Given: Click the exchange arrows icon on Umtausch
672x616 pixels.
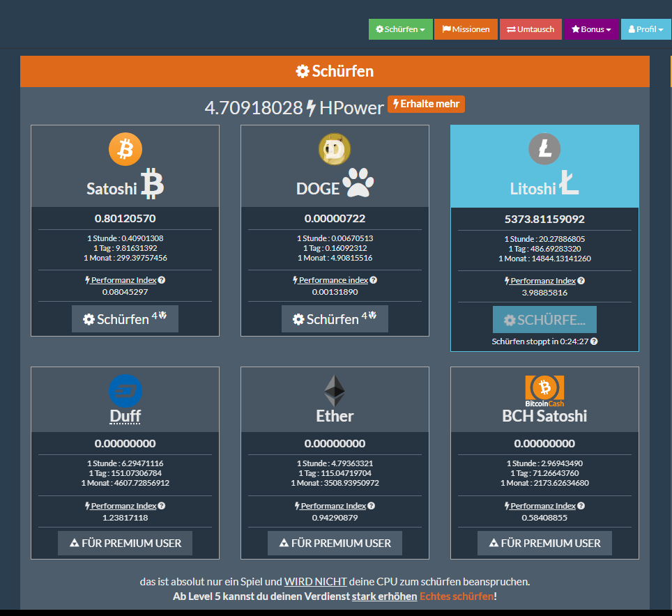Looking at the screenshot, I should pyautogui.click(x=511, y=29).
